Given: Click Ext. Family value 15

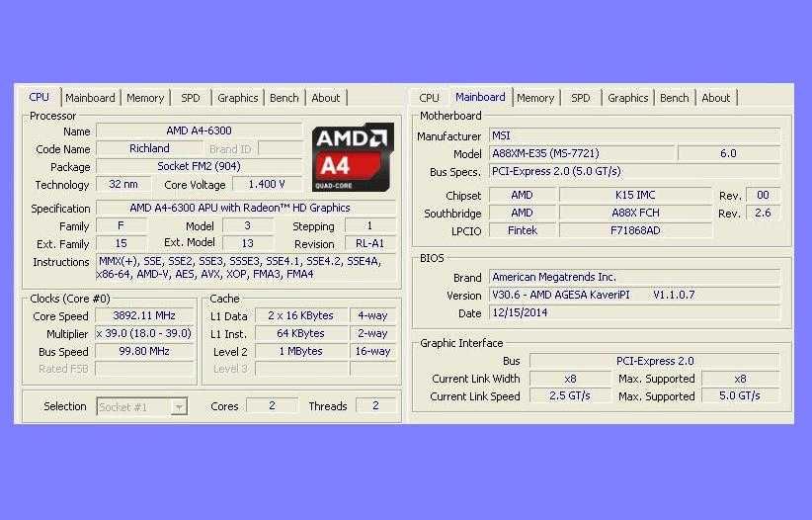Looking at the screenshot, I should click(122, 243).
